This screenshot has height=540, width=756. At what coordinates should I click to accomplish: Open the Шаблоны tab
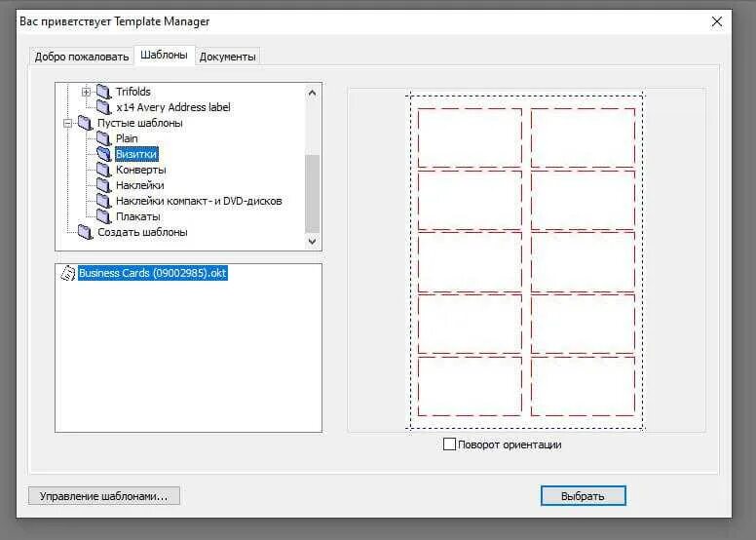[x=164, y=55]
